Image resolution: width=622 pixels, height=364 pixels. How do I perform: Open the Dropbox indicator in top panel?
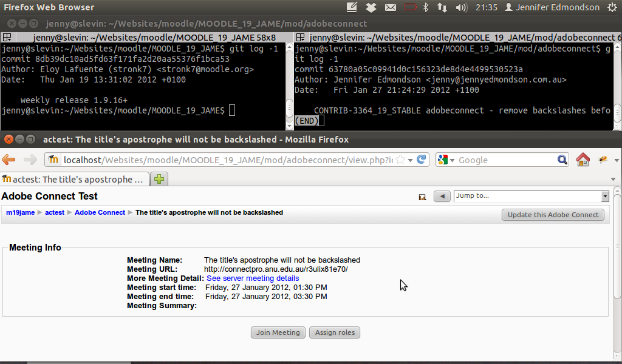[x=371, y=7]
